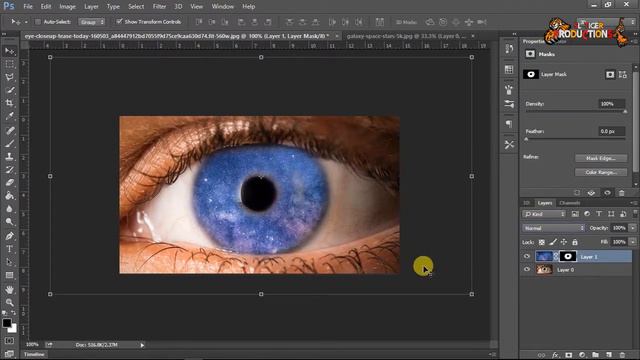This screenshot has height=360, width=640.
Task: Hide Layer 1 visibility eye
Action: 527,256
